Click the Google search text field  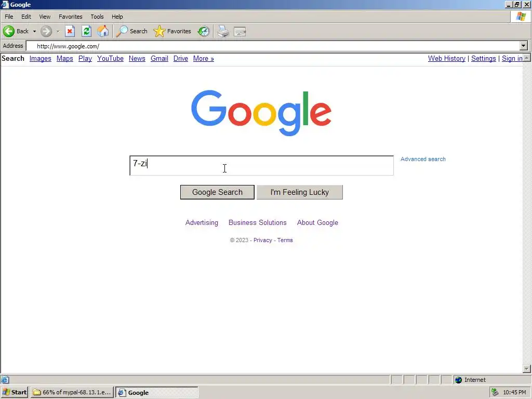pos(262,166)
